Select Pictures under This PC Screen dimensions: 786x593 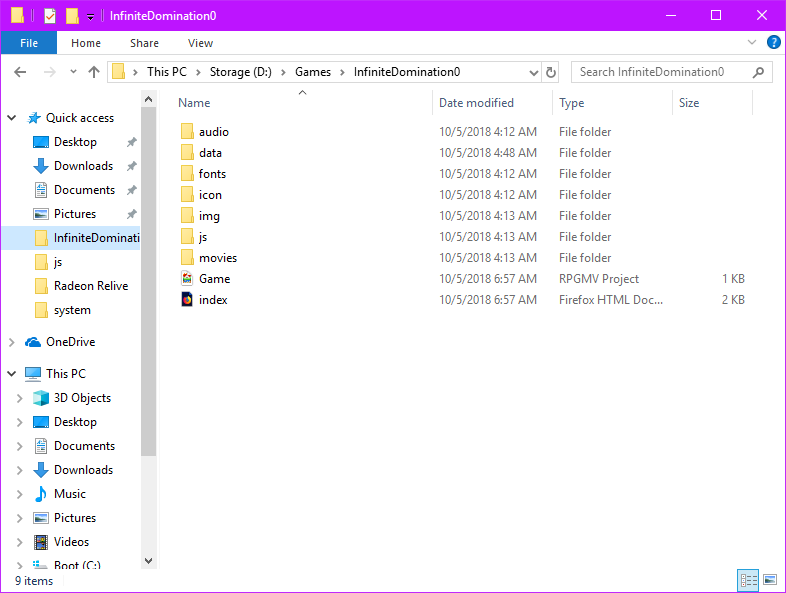click(x=75, y=518)
